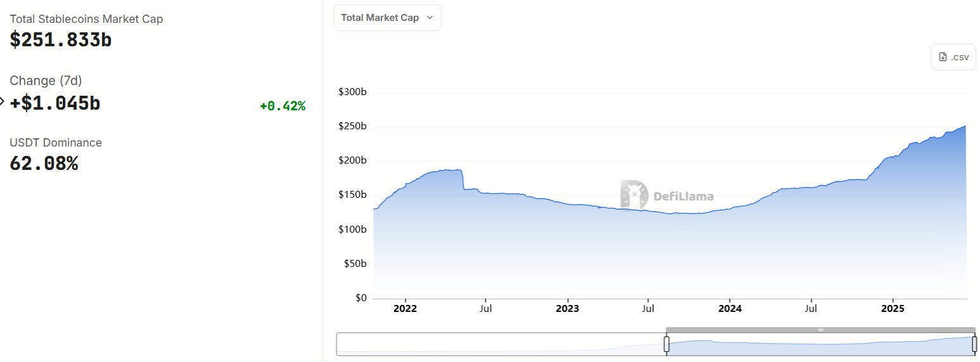
Task: Click the green +0.42% change value
Action: click(x=283, y=106)
